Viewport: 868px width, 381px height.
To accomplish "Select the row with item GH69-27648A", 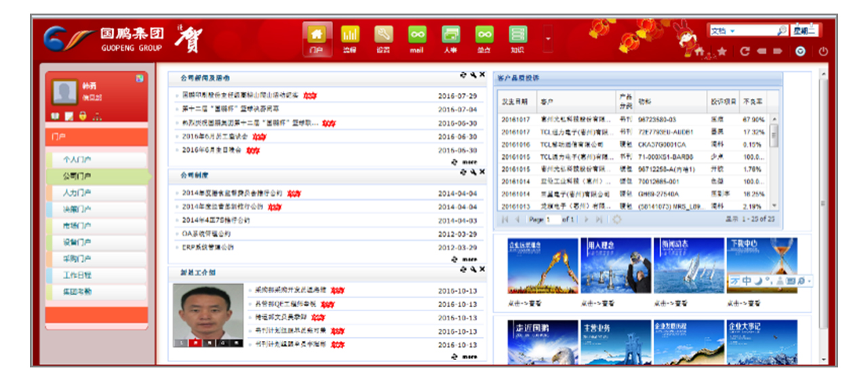I will 634,194.
